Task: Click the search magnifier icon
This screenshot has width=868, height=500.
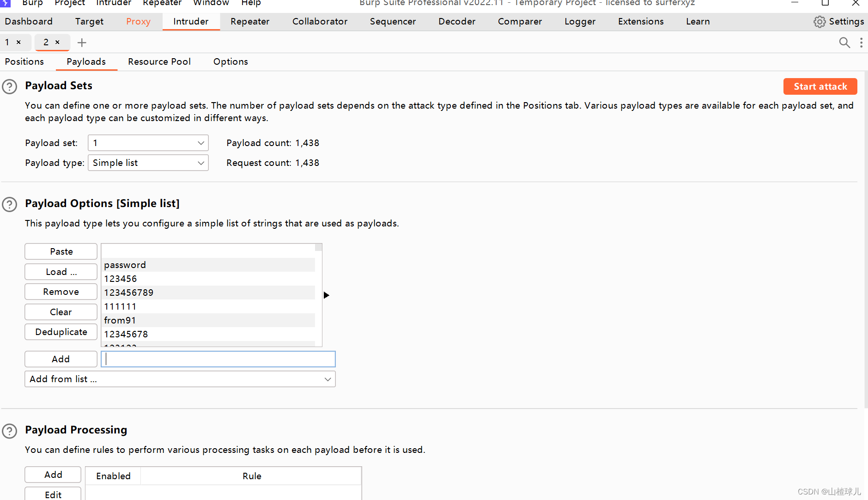Action: click(x=844, y=43)
